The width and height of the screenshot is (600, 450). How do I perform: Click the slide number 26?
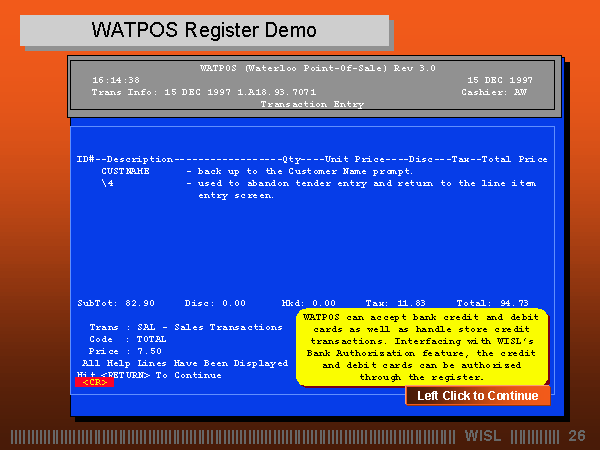click(x=576, y=436)
